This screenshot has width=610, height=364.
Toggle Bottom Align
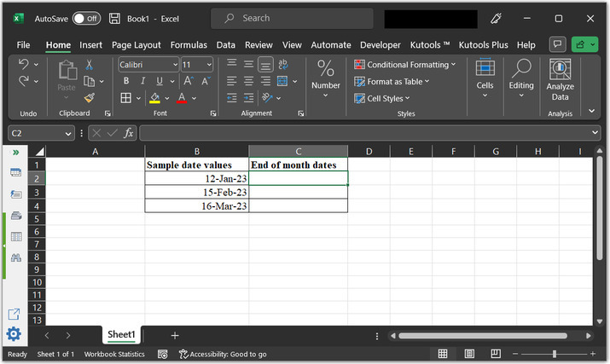click(x=265, y=64)
